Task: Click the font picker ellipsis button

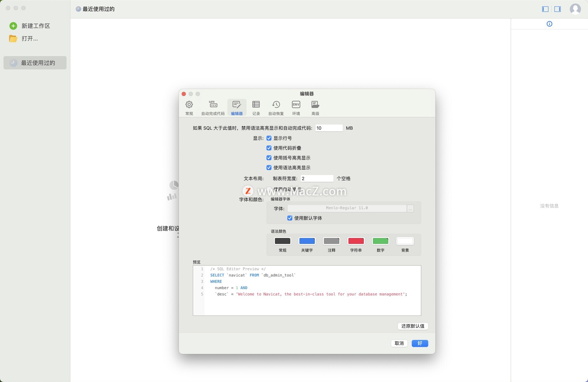Action: pyautogui.click(x=410, y=208)
